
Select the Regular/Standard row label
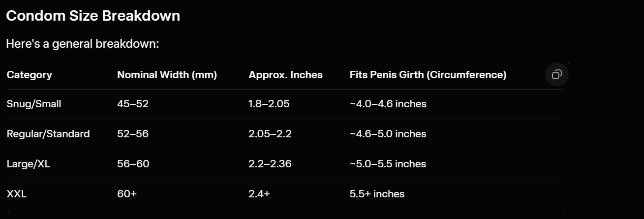pos(48,134)
